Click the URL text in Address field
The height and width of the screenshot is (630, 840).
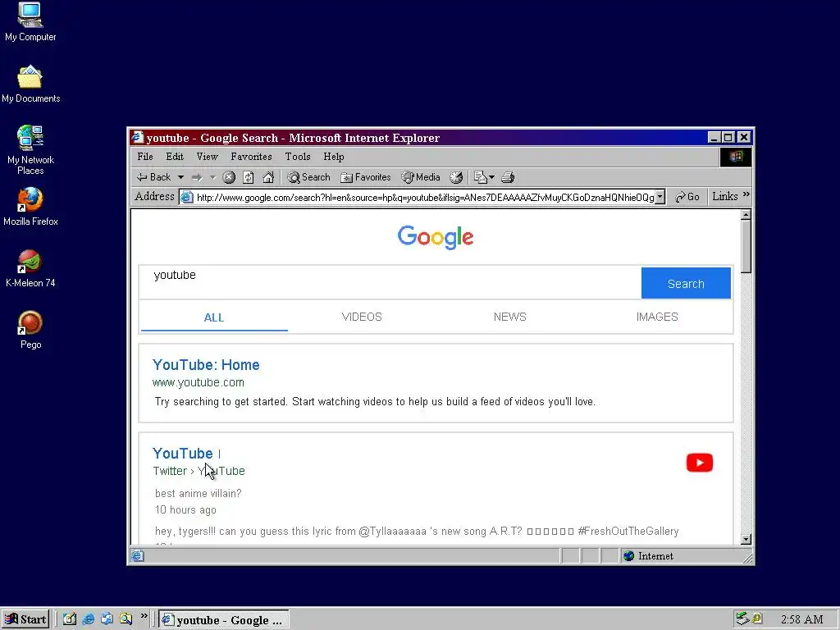click(x=425, y=197)
